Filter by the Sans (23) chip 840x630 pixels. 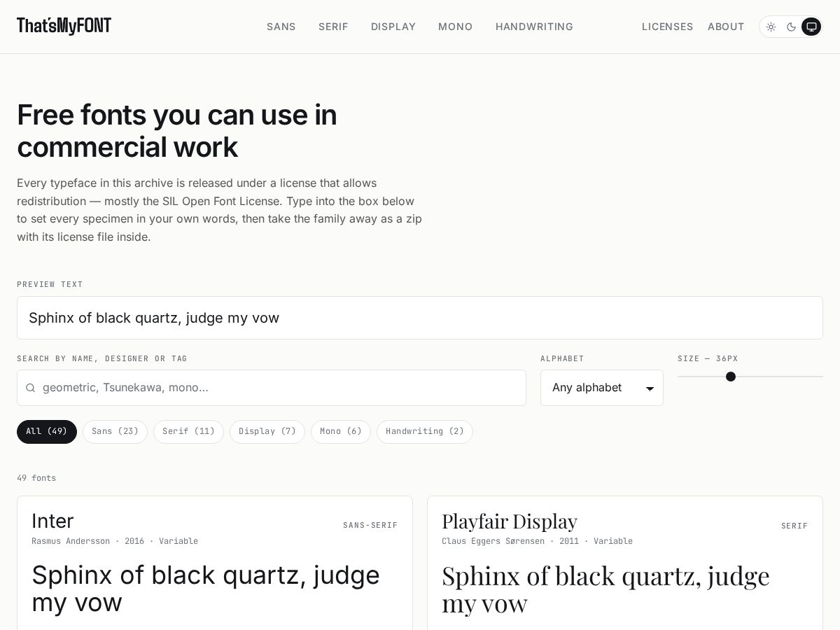tap(115, 431)
